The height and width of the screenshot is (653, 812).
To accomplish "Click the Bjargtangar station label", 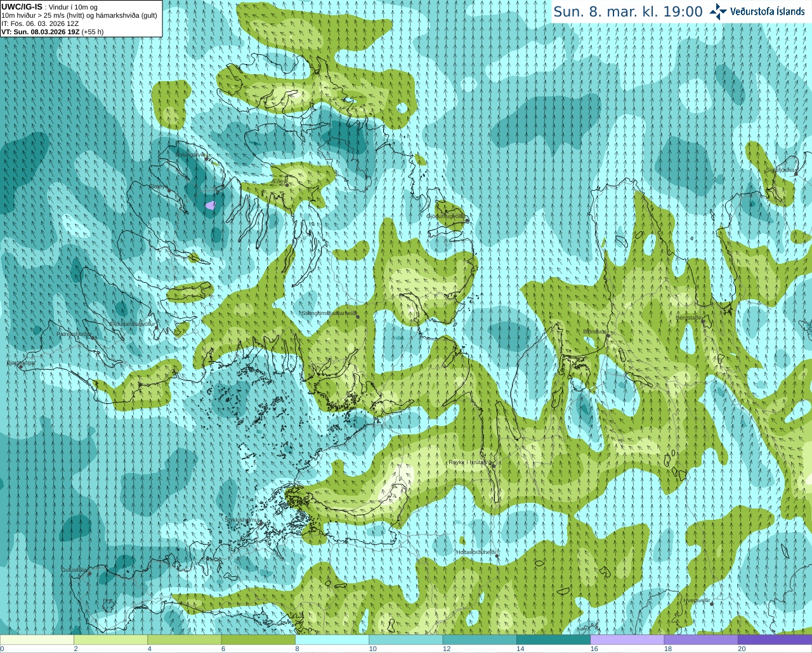I will tap(21, 363).
